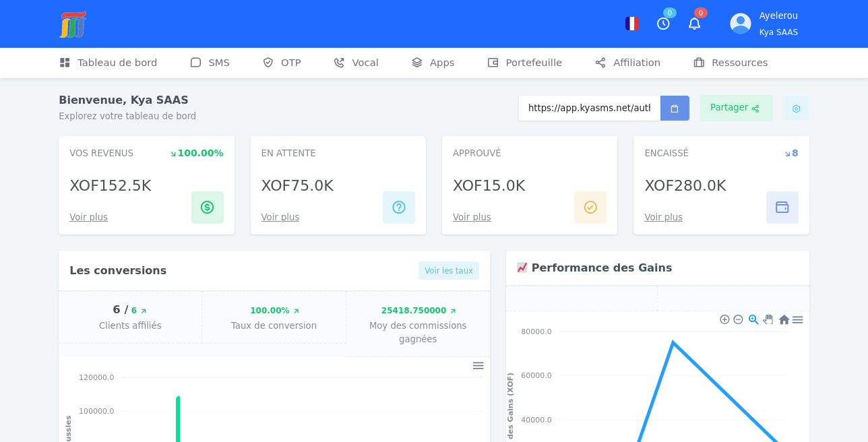Open the conversions chart hamburger menu

(x=478, y=365)
